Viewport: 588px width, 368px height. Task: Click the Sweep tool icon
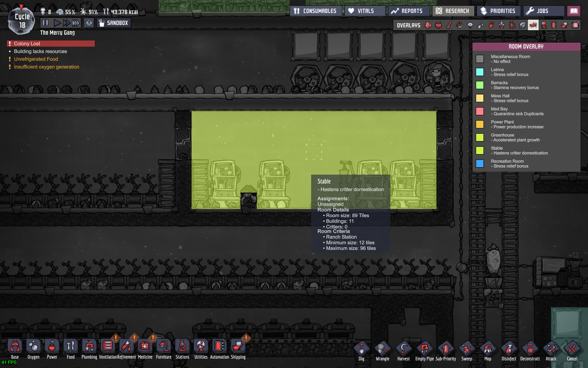click(x=467, y=350)
